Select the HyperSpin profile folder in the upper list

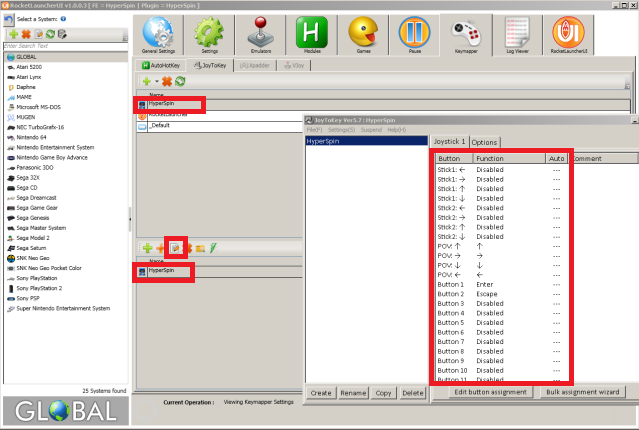point(383,104)
